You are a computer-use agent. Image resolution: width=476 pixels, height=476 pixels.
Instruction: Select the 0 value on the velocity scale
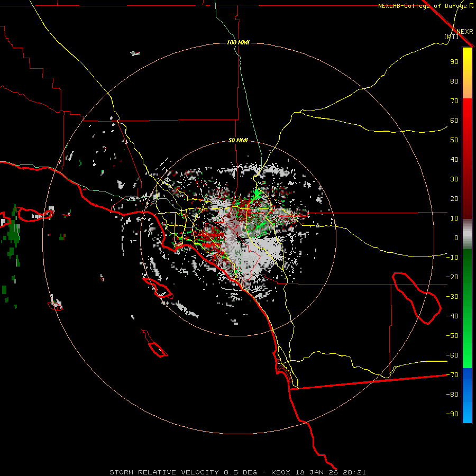click(x=456, y=238)
